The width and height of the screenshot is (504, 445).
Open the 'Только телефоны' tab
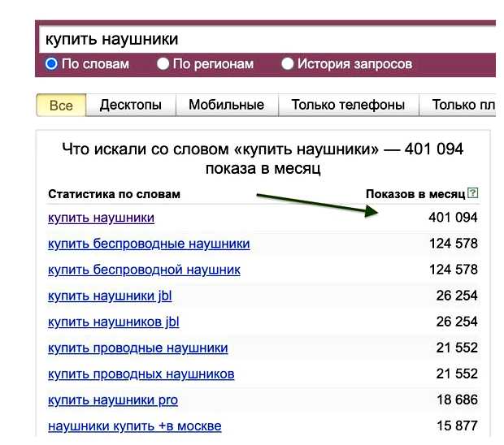pos(348,105)
